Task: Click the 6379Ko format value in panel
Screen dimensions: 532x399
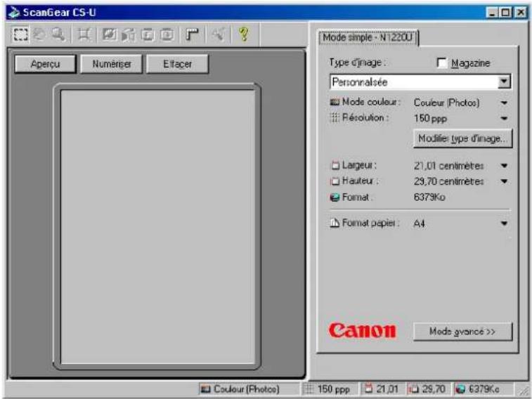Action: click(429, 197)
